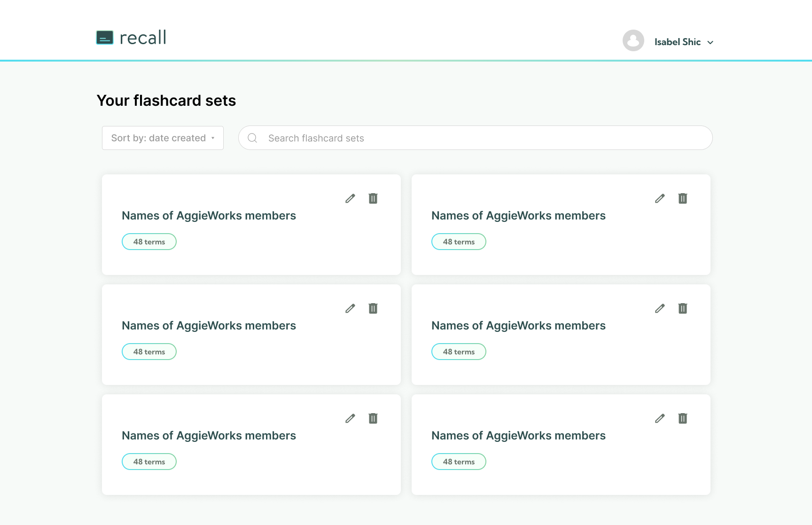
Task: Click the recall logo icon
Action: [105, 38]
